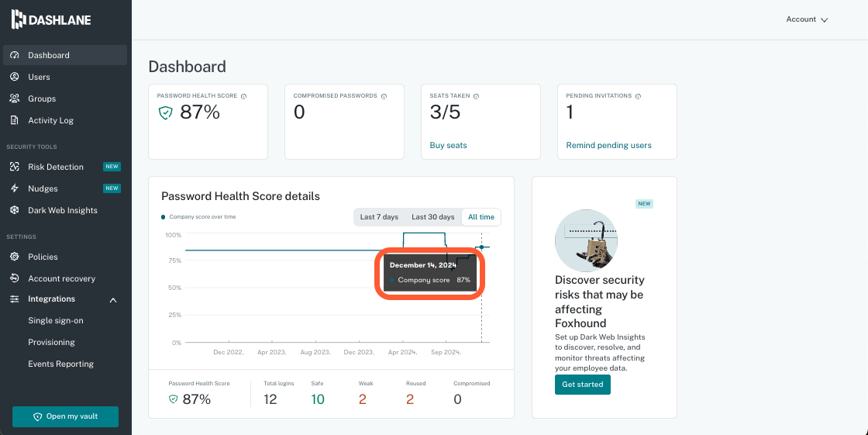Click the Company score over time legend
Screen dimensions: 868x435
click(x=198, y=216)
